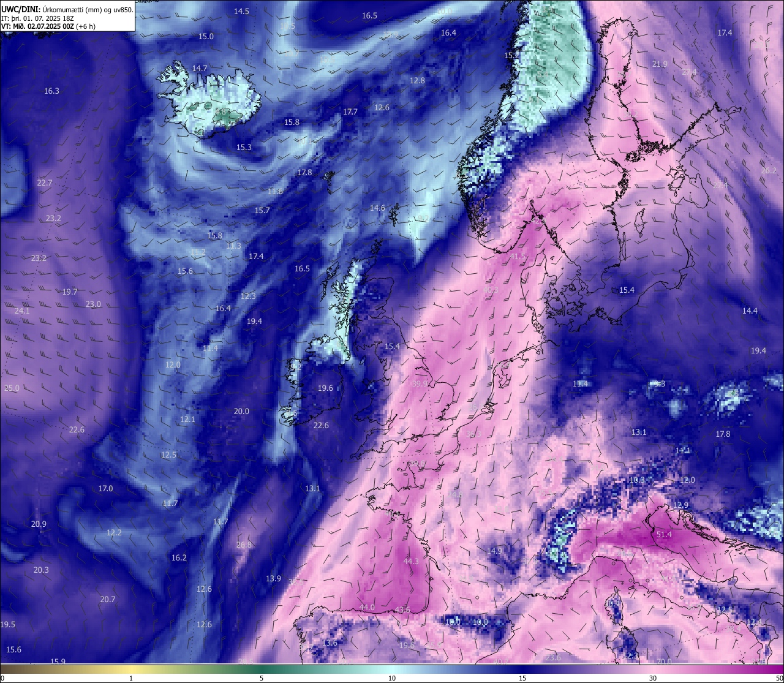Select the 16.3 value west of Iceland
784x683 pixels.
51,91
